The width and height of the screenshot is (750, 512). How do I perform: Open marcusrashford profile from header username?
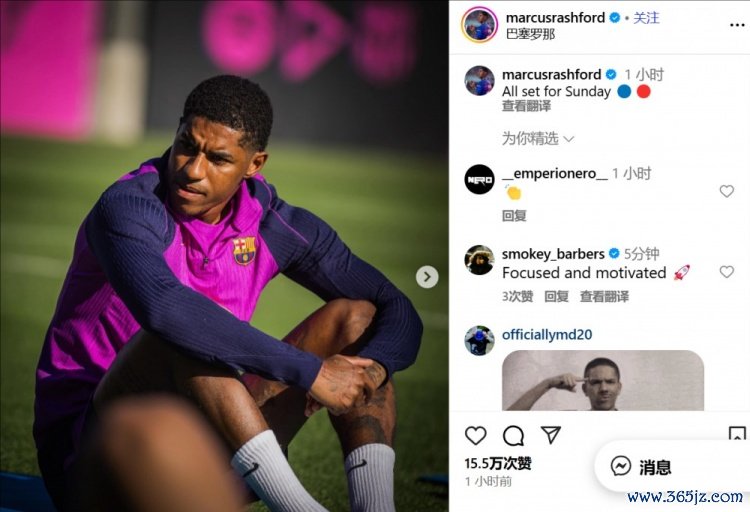click(555, 18)
